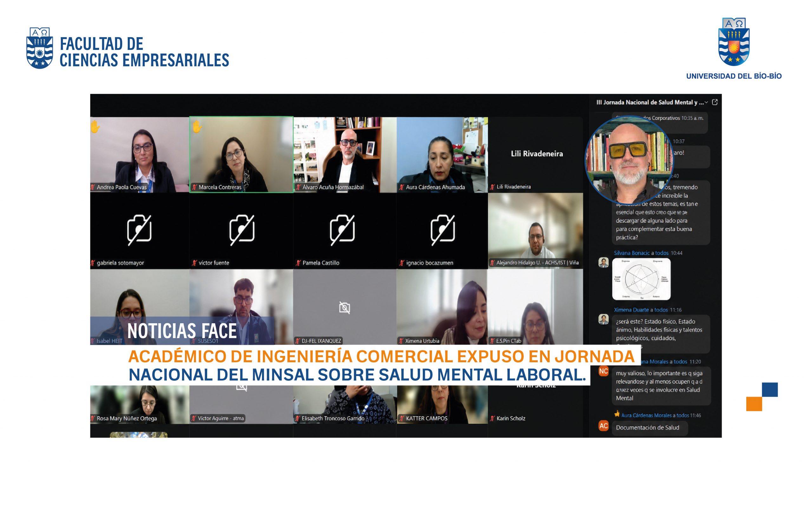Click the muted mic icon beside Victor Aguirre - atma
The image size is (812, 508).
[193, 418]
